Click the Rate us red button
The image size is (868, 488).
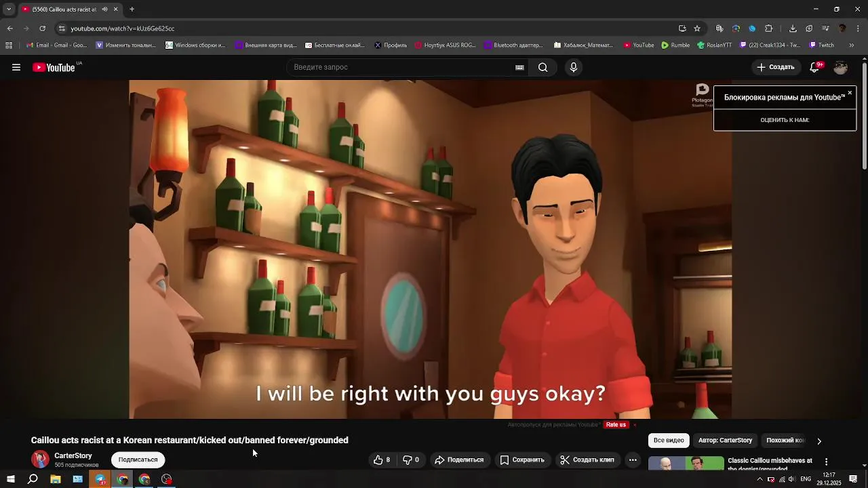[x=616, y=425]
